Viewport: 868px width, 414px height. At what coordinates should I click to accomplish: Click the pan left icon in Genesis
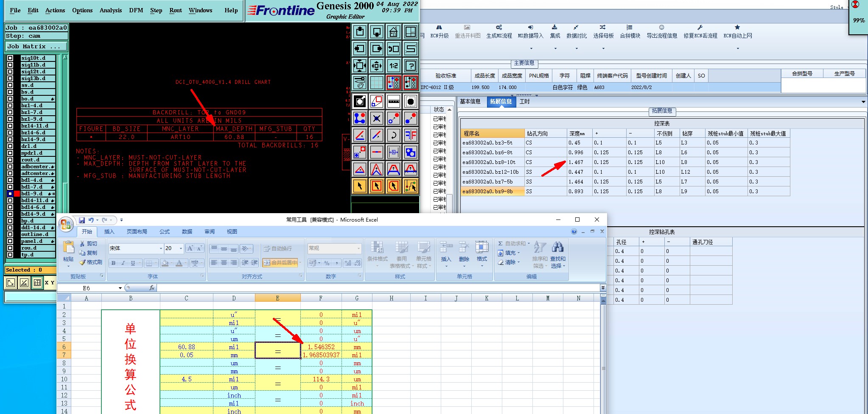point(360,49)
